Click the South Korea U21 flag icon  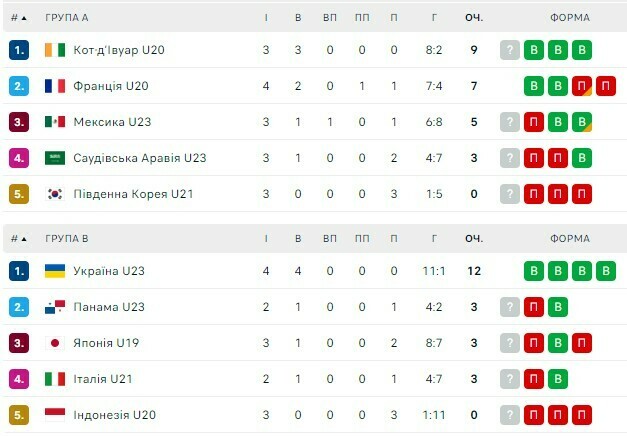[x=54, y=194]
